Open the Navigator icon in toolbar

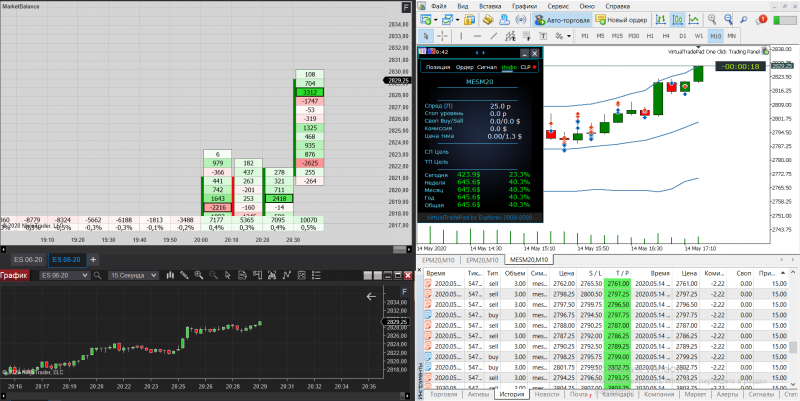pos(504,20)
